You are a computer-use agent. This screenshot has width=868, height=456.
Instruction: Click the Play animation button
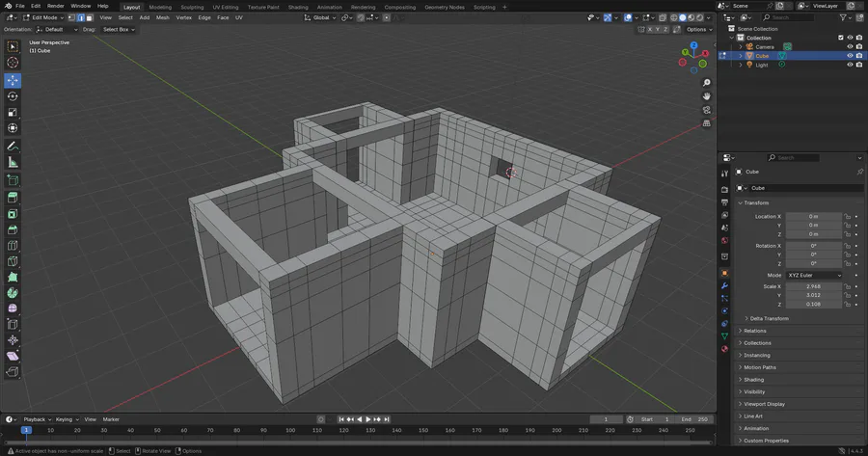click(368, 419)
